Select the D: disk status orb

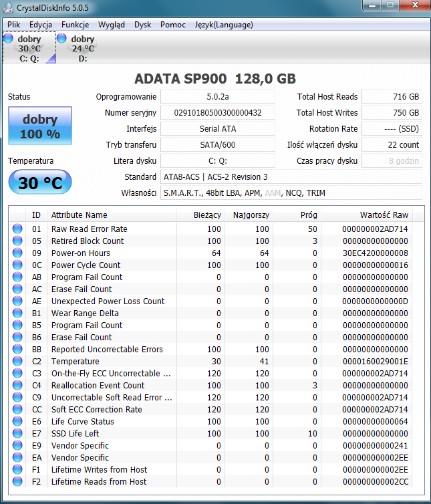[61, 38]
